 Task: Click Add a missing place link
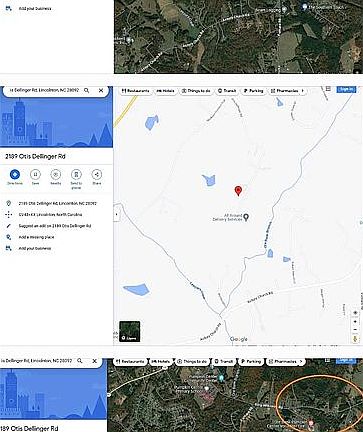(x=36, y=237)
